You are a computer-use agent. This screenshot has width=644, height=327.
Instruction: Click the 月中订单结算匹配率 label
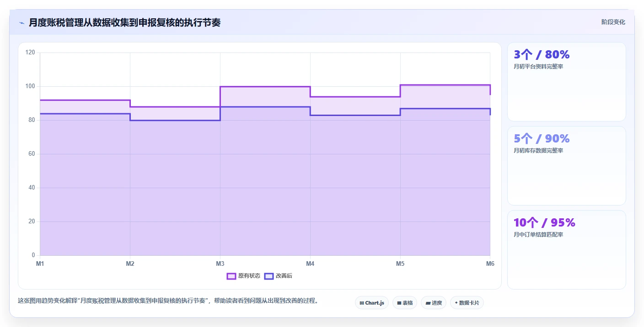click(x=538, y=235)
